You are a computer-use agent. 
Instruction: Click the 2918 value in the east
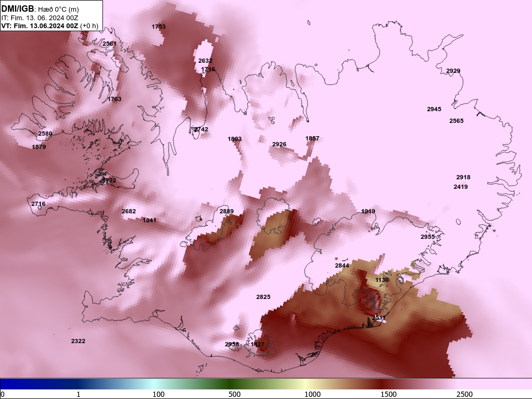coord(463,177)
